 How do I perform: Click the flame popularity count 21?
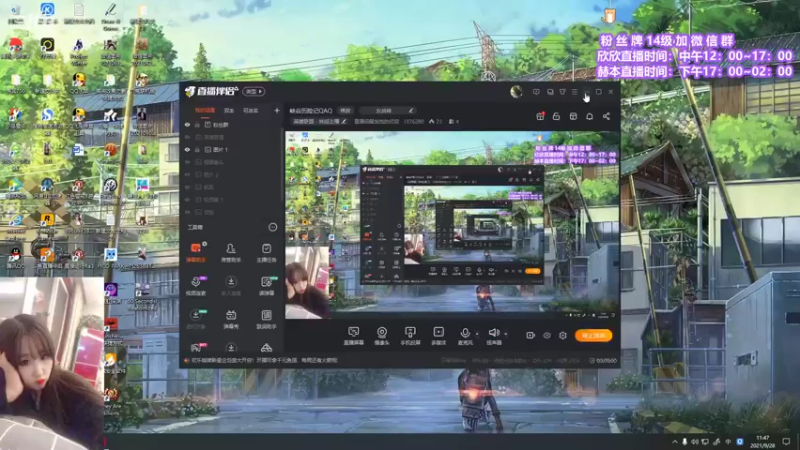435,121
